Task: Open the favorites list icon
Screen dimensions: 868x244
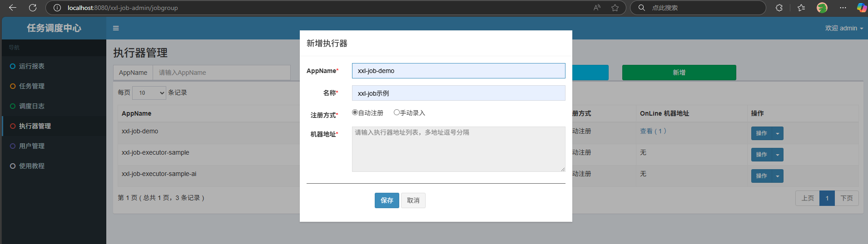Action: (801, 8)
